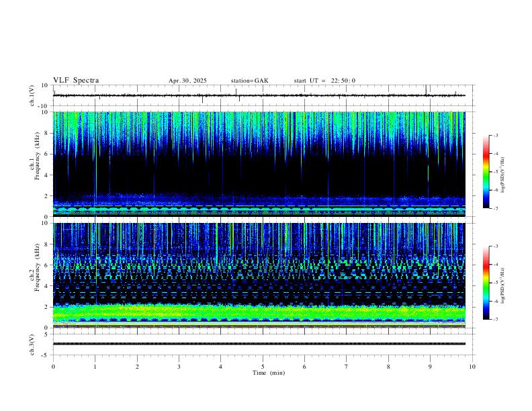Click the "Time (min)" axis label

pyautogui.click(x=269, y=373)
